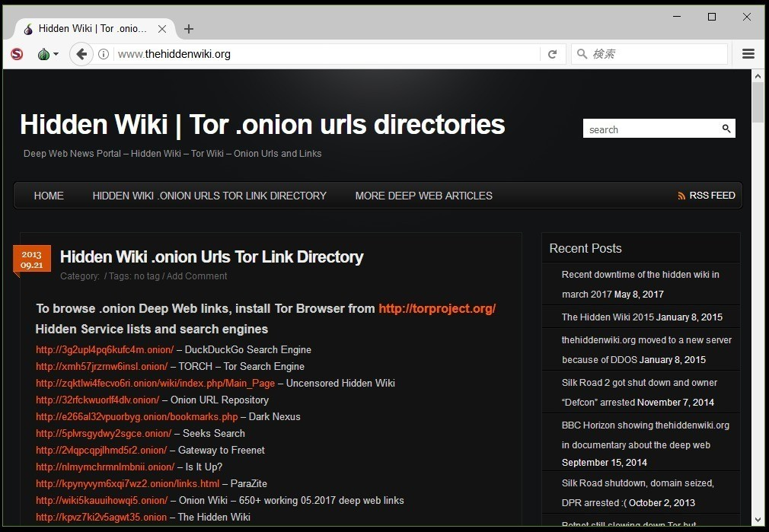Open a new tab with the plus button
Image resolution: width=769 pixels, height=532 pixels.
pos(189,29)
